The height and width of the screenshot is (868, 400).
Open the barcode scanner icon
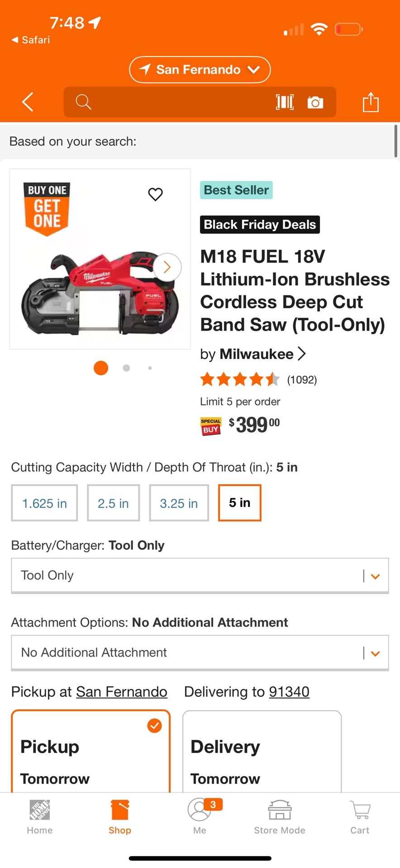(285, 102)
